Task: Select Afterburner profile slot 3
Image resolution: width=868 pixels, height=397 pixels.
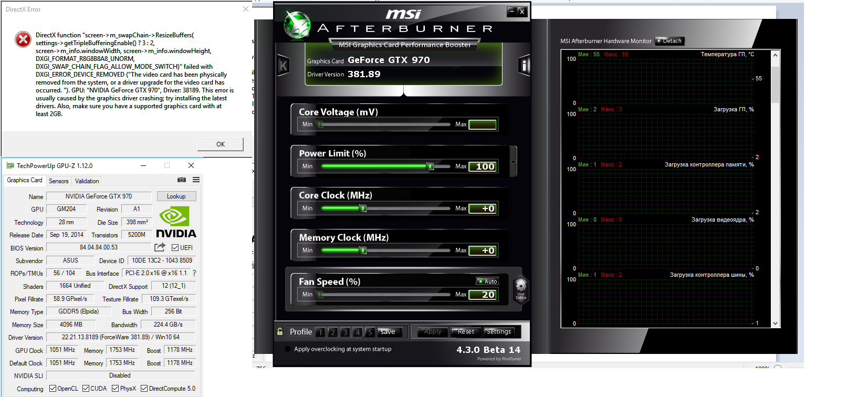Action: pyautogui.click(x=345, y=332)
